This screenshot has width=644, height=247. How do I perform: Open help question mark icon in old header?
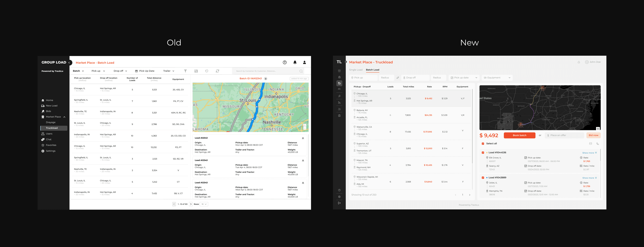tap(285, 63)
